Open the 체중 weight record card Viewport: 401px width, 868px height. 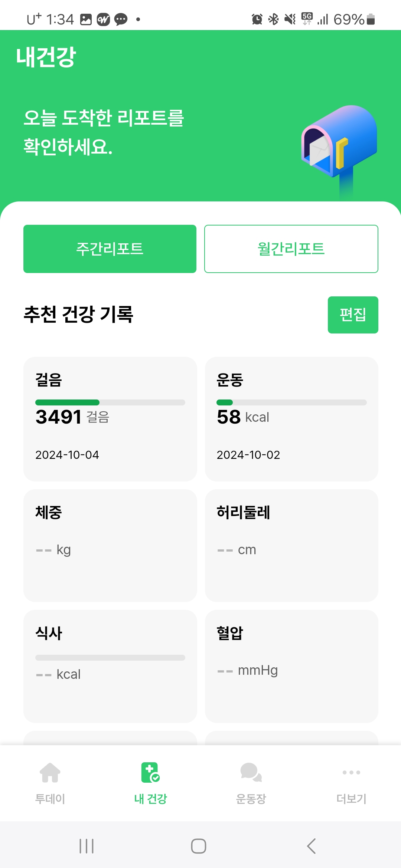pyautogui.click(x=110, y=545)
